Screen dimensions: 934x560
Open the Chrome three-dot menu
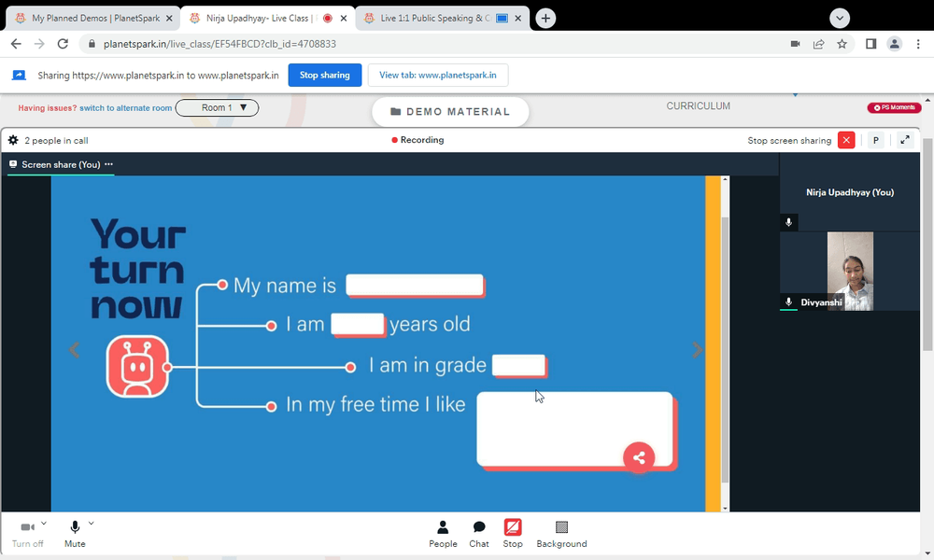point(918,44)
